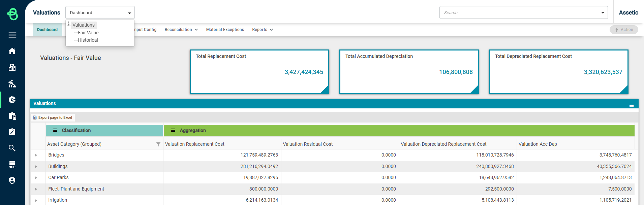644x205 pixels.
Task: Open the shield security icon in sidebar
Action: pyautogui.click(x=12, y=180)
